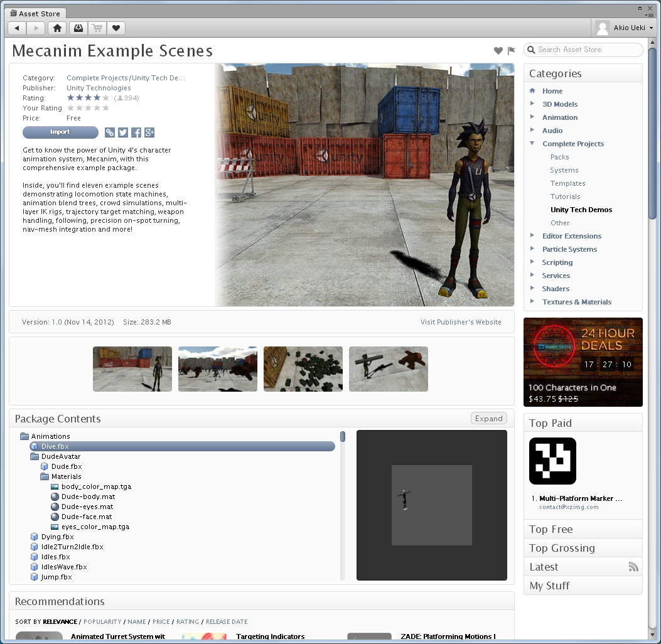This screenshot has width=661, height=644.
Task: Sort recommendations by Popularity
Action: pos(102,621)
